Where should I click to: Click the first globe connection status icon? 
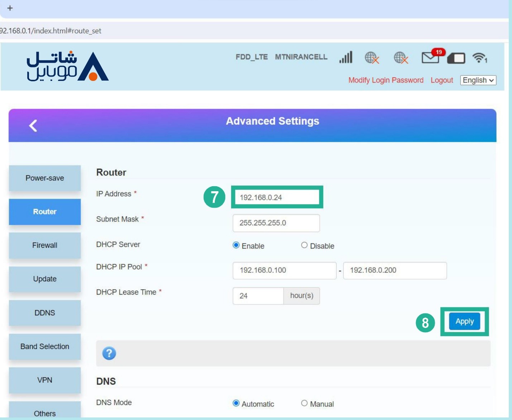click(x=372, y=58)
